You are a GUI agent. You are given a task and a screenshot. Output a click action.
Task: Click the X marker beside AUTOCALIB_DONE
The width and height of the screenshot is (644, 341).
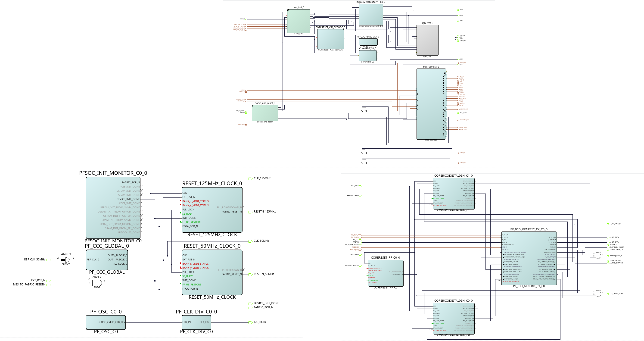pos(141,232)
